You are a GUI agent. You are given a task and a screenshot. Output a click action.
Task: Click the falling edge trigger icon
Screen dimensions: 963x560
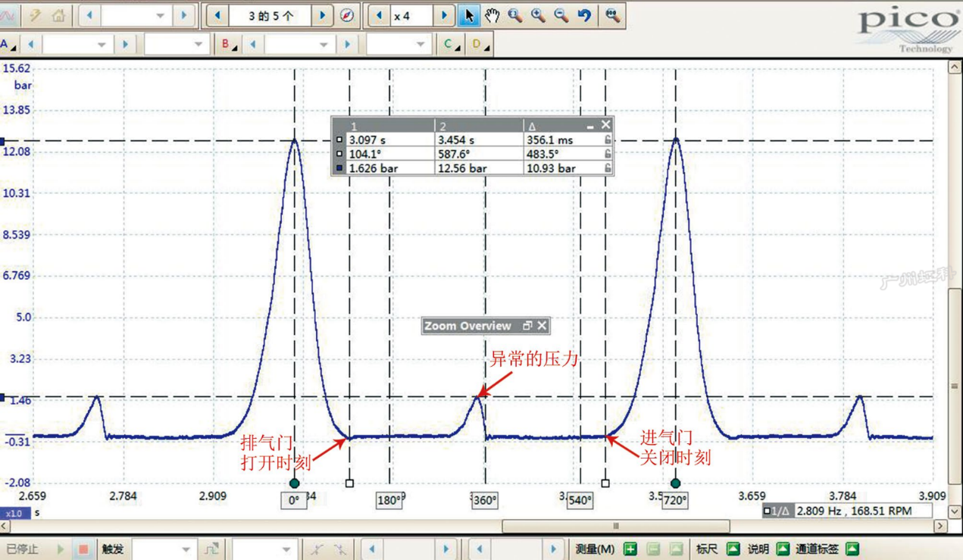[339, 549]
